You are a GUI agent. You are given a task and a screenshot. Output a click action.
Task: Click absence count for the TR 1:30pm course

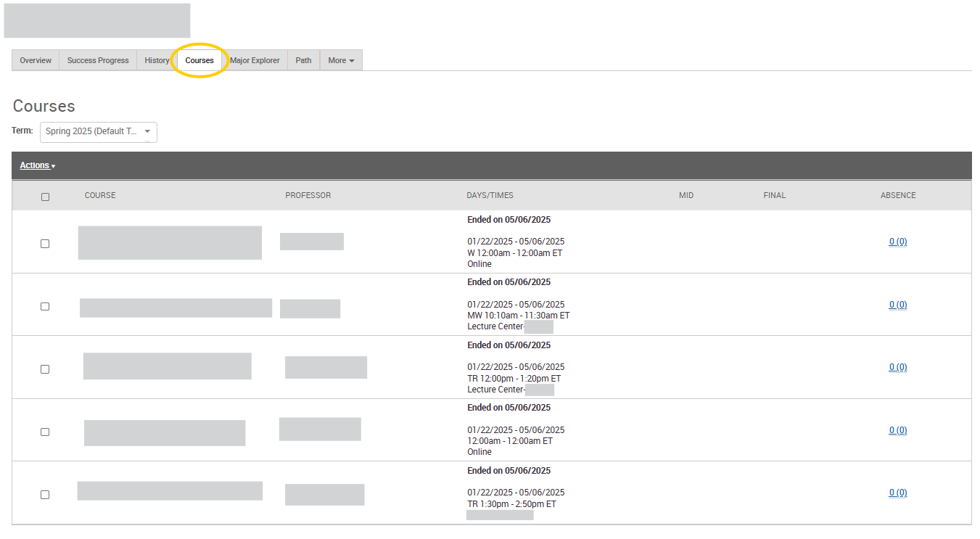[898, 493]
